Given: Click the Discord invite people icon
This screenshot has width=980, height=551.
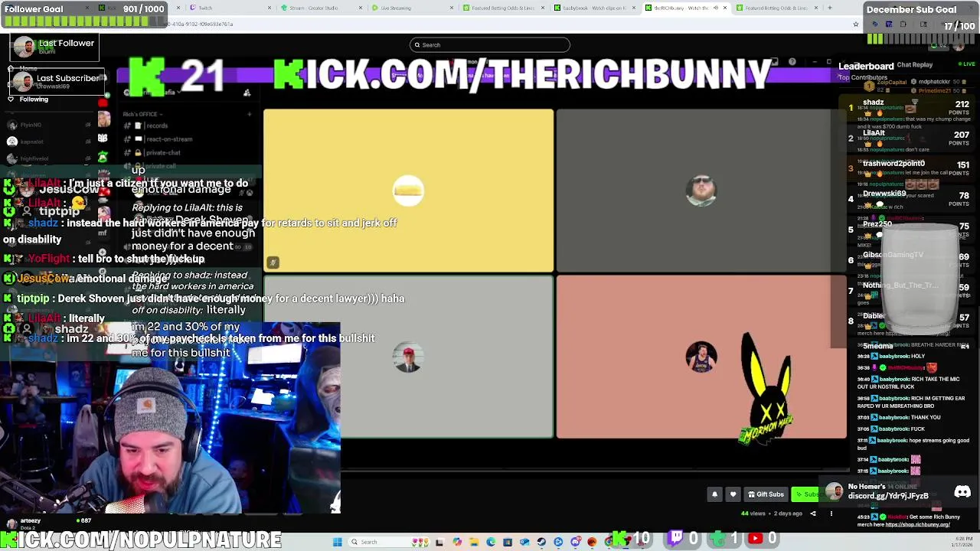Looking at the screenshot, I should tap(247, 93).
